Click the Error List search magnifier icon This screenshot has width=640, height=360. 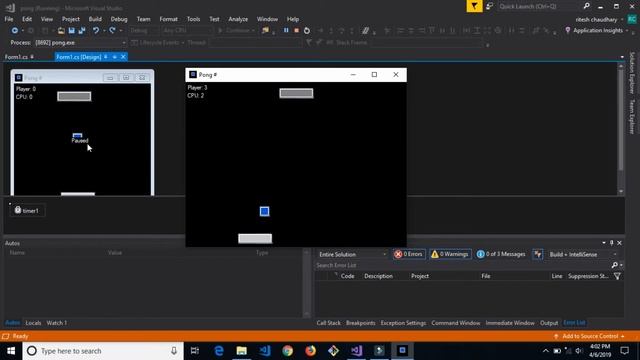[615, 265]
